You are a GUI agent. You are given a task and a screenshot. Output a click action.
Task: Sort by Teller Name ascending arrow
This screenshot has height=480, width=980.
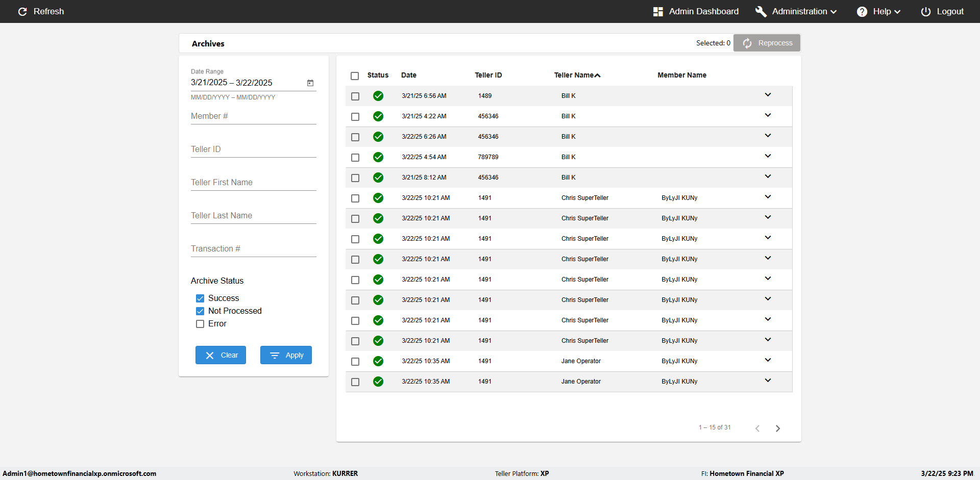point(598,75)
